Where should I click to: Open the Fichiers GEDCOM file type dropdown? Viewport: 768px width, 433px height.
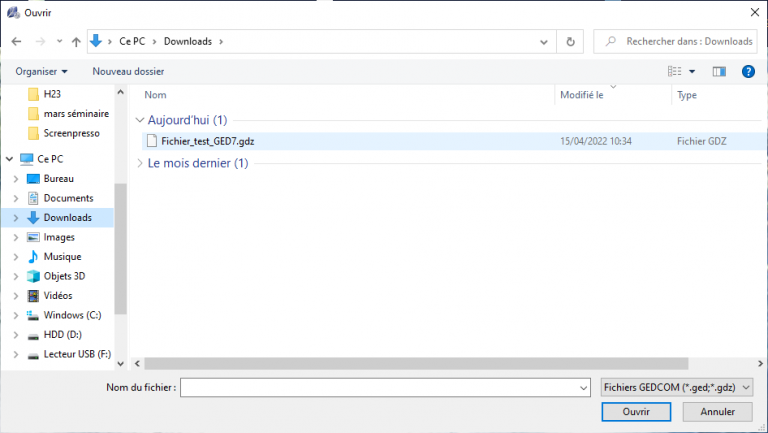[678, 387]
